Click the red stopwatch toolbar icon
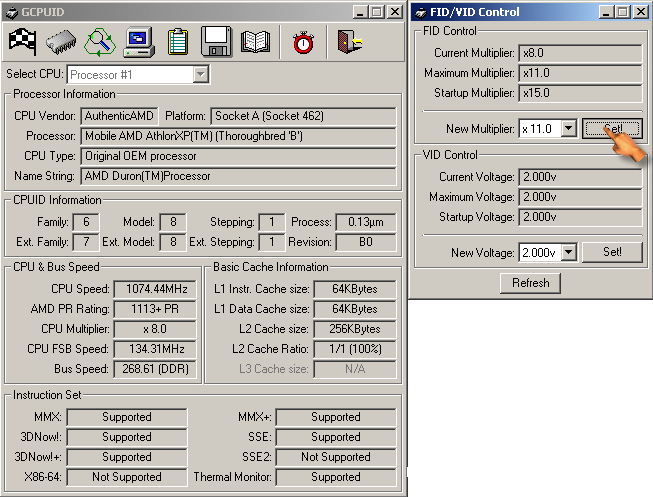This screenshot has height=497, width=653. click(303, 42)
